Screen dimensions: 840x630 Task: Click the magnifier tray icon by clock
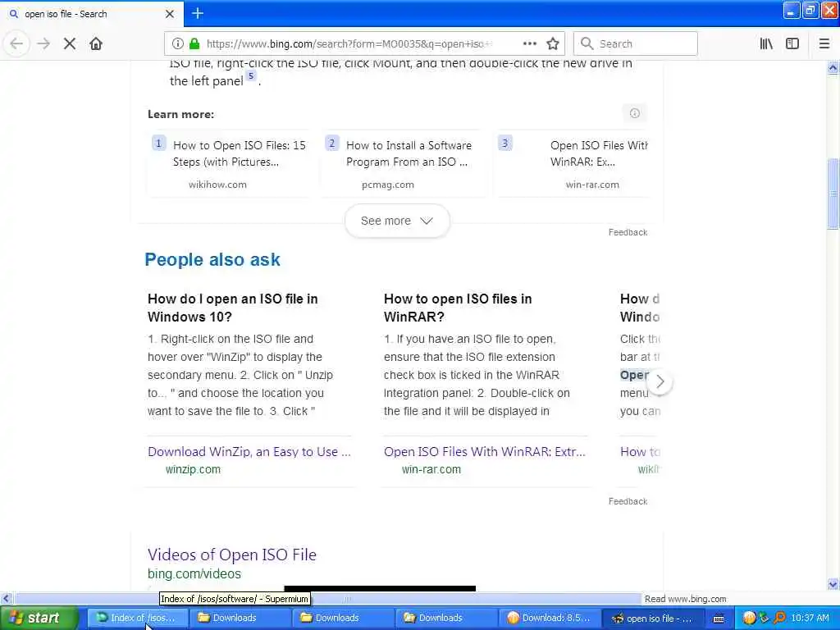click(x=779, y=618)
